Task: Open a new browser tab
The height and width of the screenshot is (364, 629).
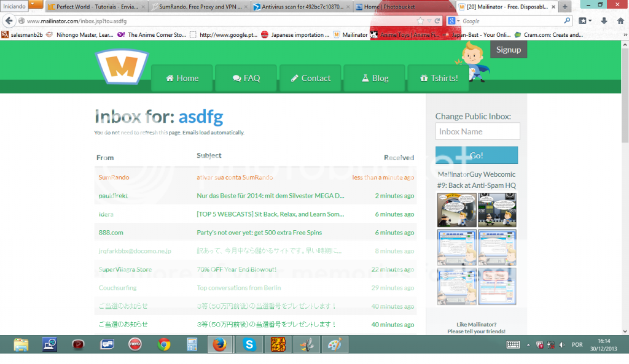Action: tap(565, 7)
